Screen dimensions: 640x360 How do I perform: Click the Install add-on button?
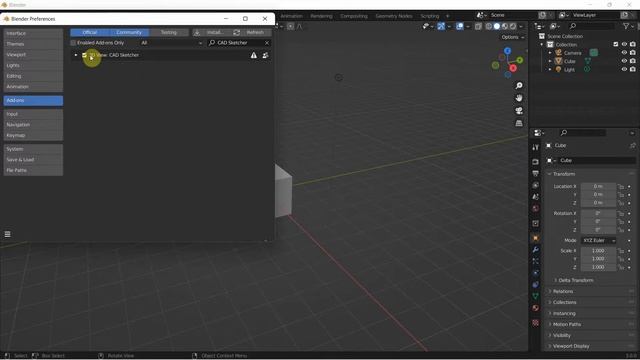pos(211,32)
